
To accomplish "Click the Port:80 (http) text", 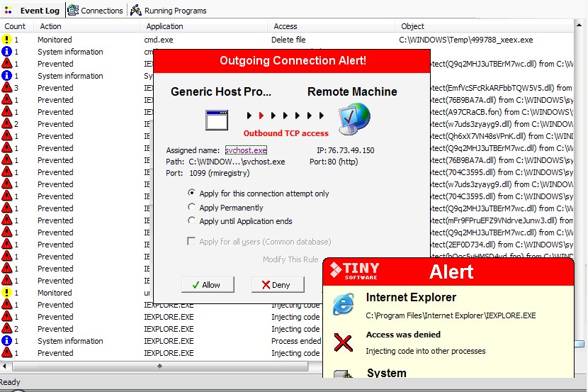I will click(x=334, y=162).
